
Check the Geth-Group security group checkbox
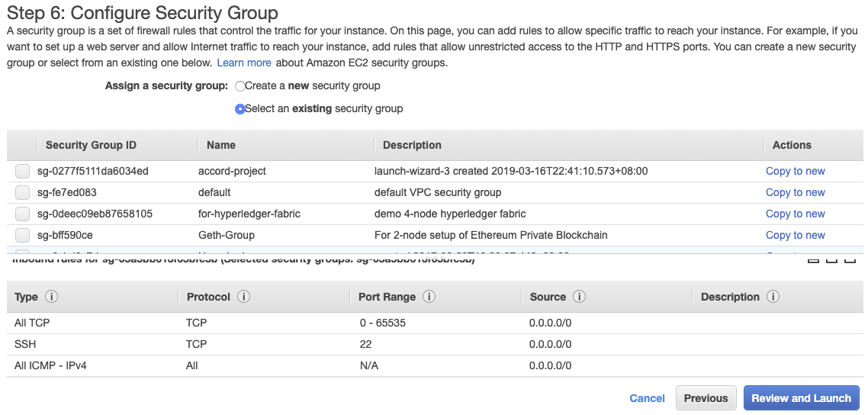[x=22, y=236]
